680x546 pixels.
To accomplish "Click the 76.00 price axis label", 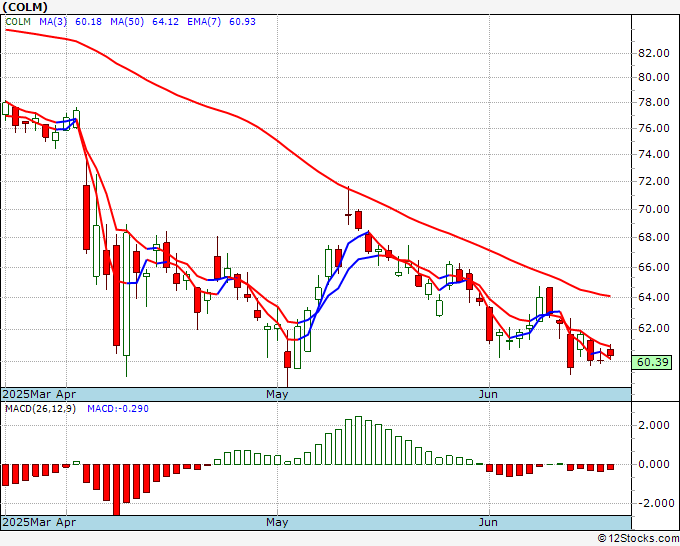I will [x=654, y=128].
